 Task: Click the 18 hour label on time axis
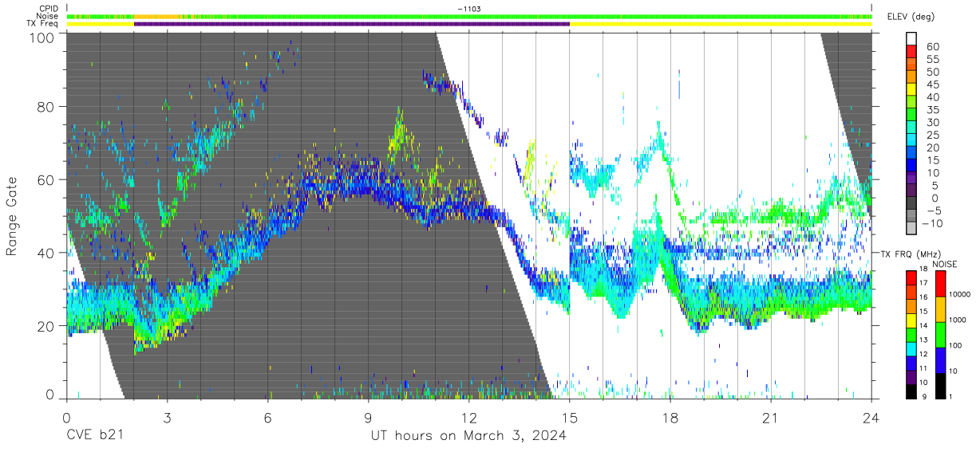coord(670,417)
